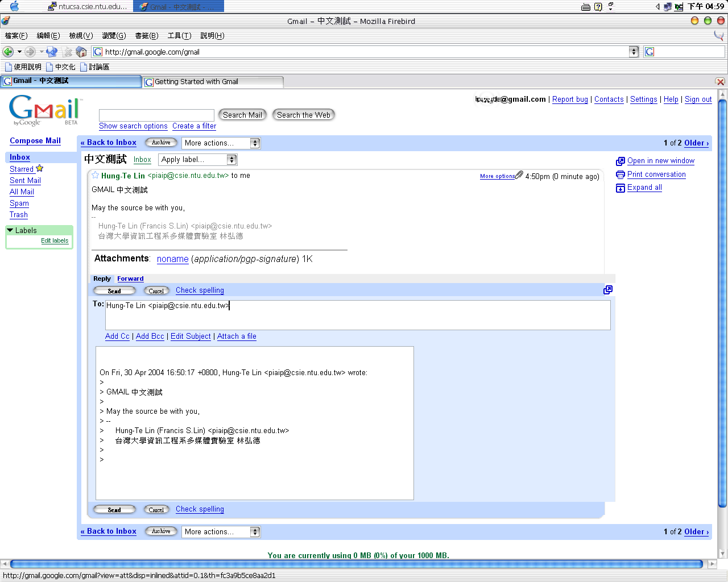Click the vertical scrollbar thumb

[722, 304]
